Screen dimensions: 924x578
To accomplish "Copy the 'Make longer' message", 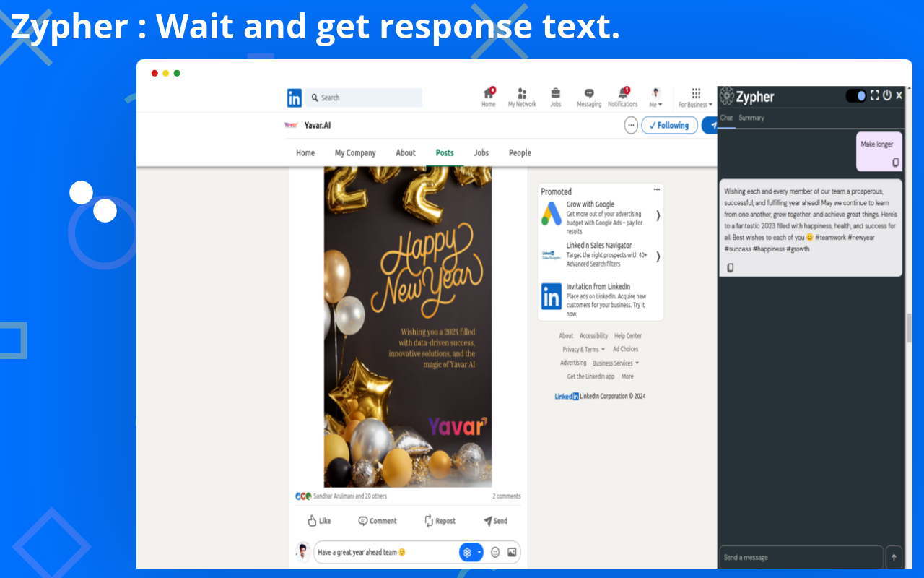I will [x=895, y=163].
